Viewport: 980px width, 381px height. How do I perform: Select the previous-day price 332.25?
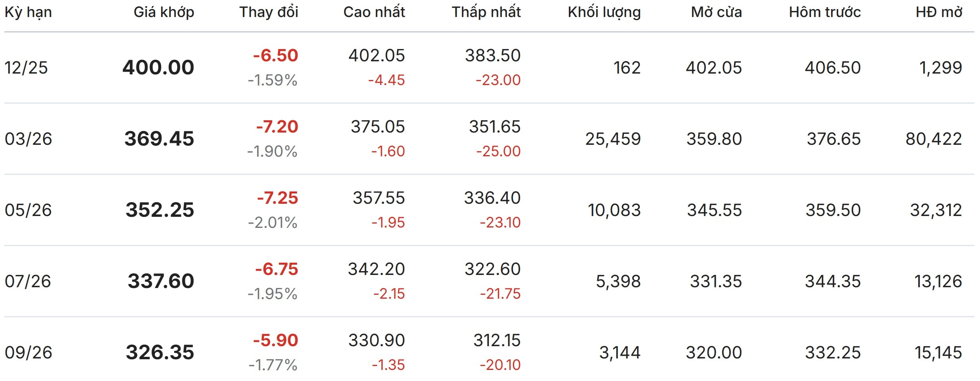point(833,353)
